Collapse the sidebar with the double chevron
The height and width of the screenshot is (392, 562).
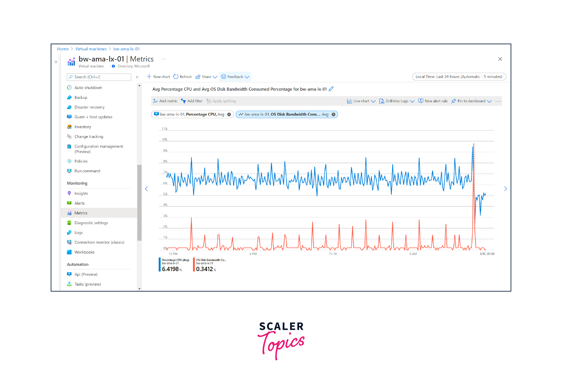pyautogui.click(x=137, y=77)
